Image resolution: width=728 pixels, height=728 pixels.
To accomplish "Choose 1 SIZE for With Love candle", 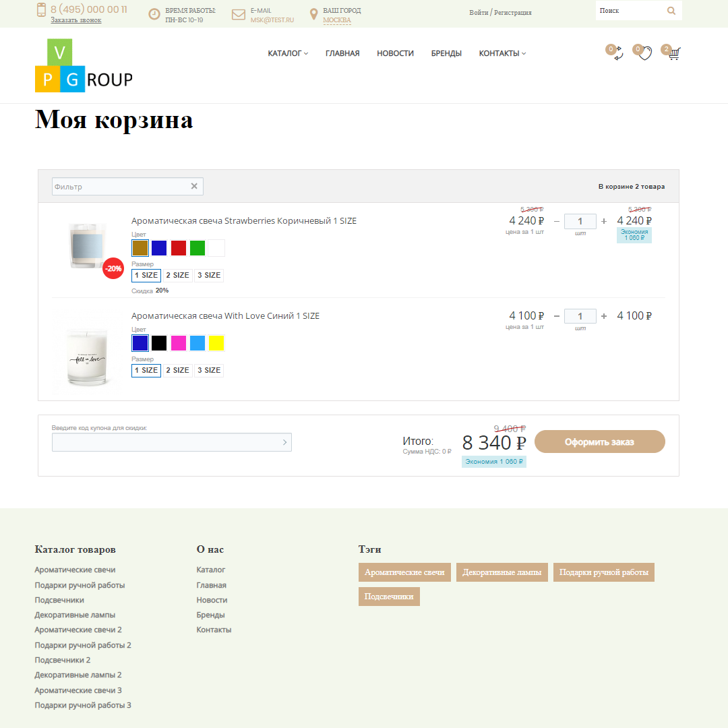I will (146, 370).
